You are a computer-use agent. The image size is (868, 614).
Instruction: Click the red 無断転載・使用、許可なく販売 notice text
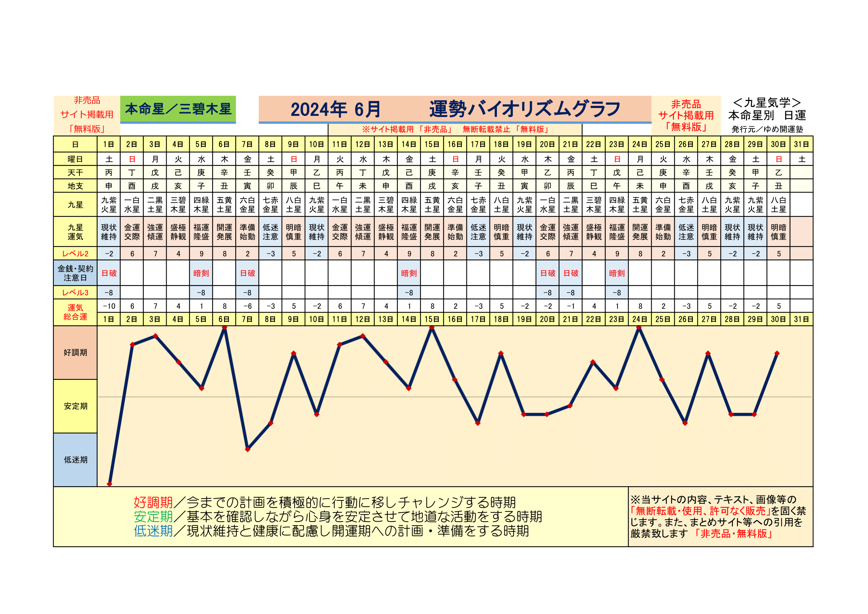(x=701, y=511)
